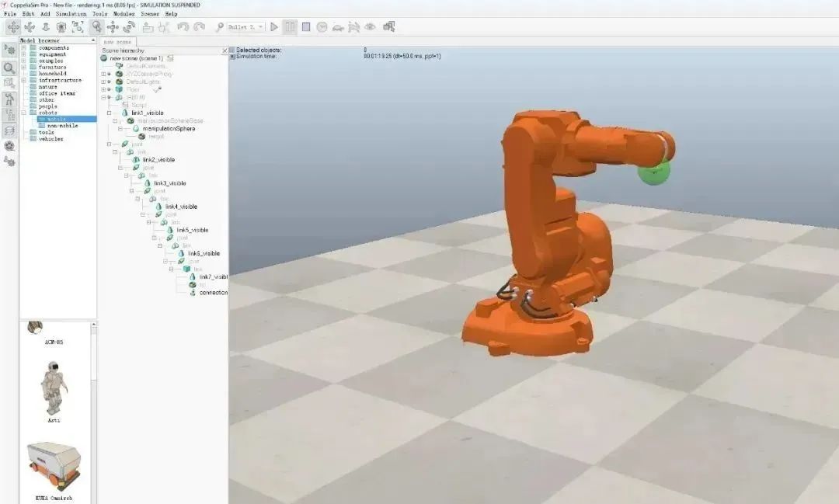Redo the last undone action

[x=199, y=26]
